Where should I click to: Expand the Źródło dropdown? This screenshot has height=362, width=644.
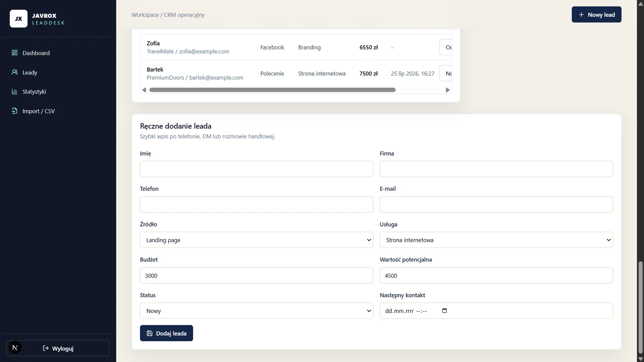257,240
